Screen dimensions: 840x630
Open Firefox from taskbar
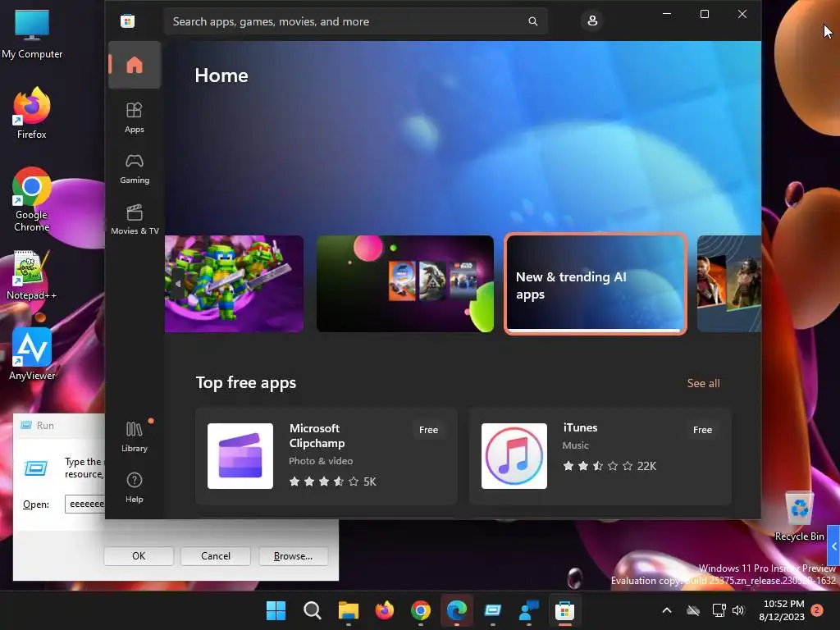[384, 610]
